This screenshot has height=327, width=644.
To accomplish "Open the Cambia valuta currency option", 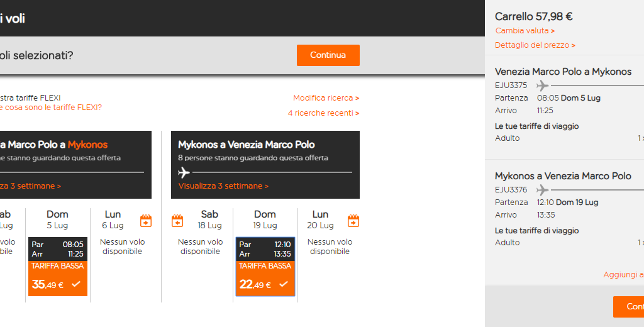I will tap(525, 31).
